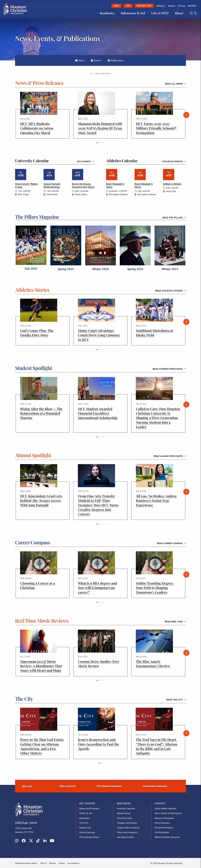Screen dimensions: 201x868
Task: Open 'The Blue Angels Documentary | Review' article
Action: click(x=153, y=664)
